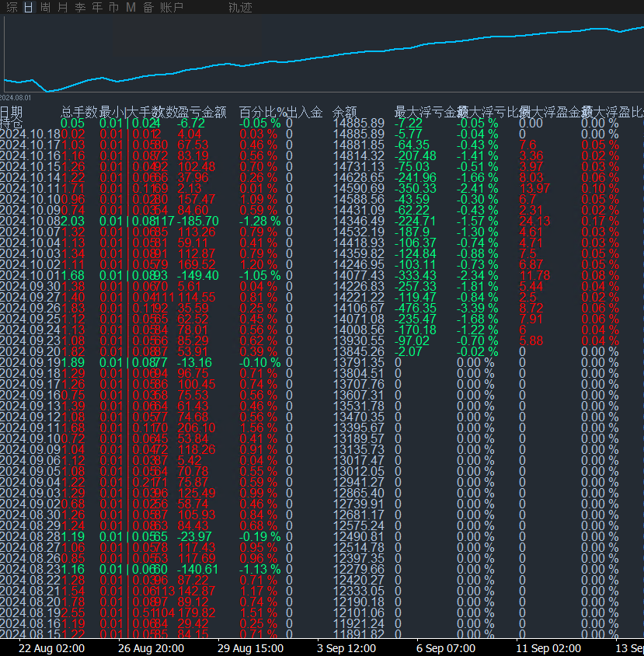The height and width of the screenshot is (656, 644).
Task: Switch to the 月 monthly tab
Action: [63, 7]
